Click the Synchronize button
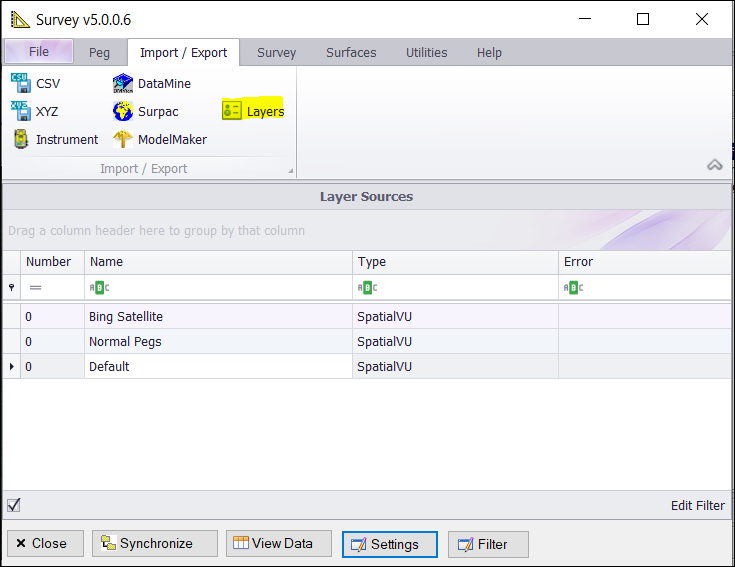Image resolution: width=735 pixels, height=567 pixels. pyautogui.click(x=155, y=544)
